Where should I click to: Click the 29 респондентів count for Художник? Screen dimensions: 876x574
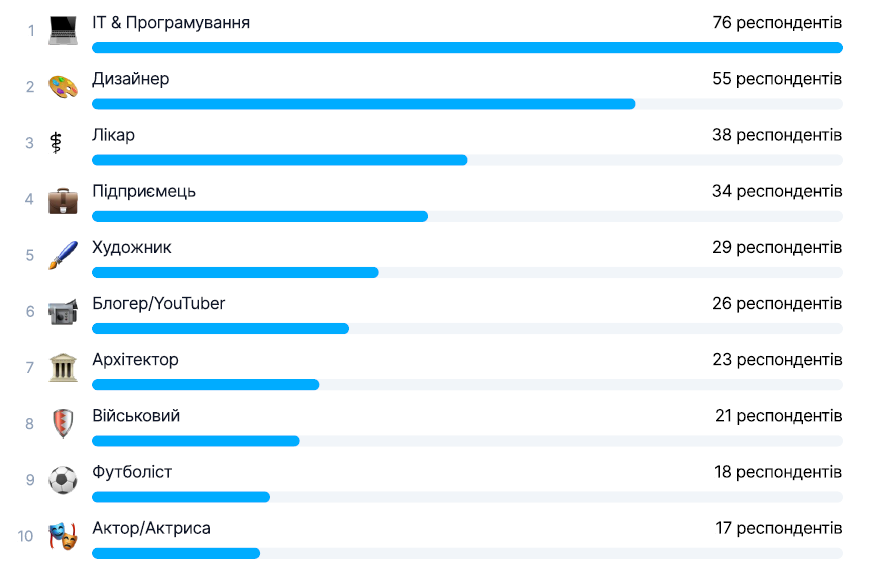(777, 247)
